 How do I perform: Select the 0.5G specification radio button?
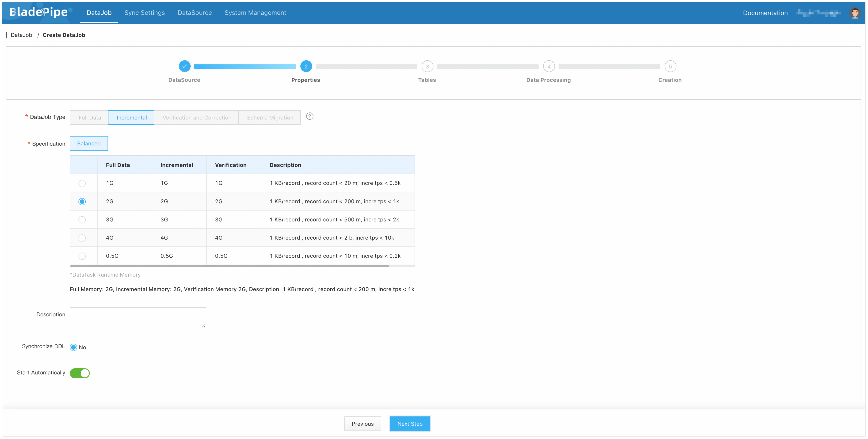click(82, 256)
